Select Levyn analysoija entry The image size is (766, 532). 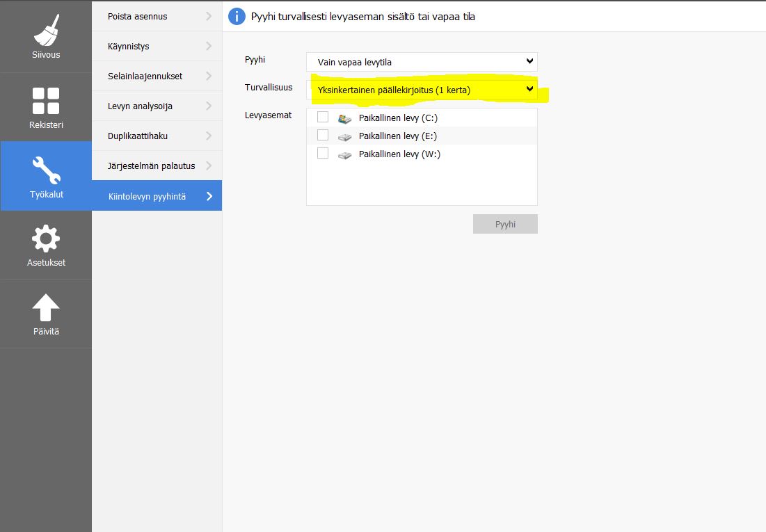157,106
